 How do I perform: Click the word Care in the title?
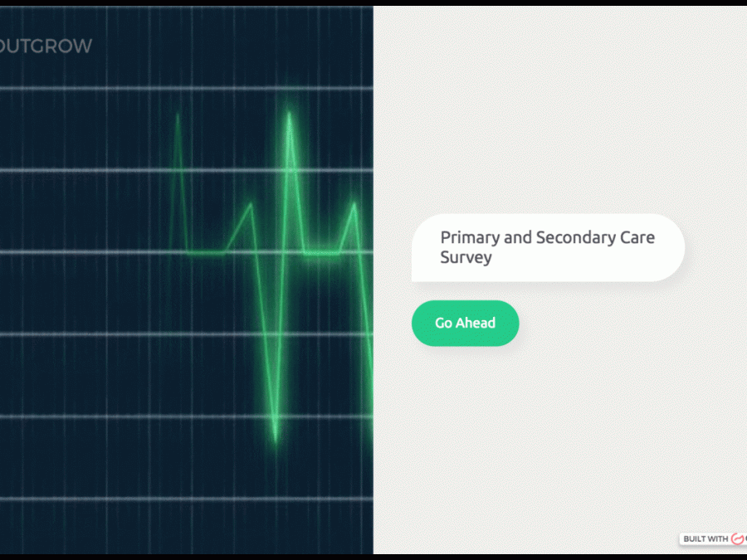(637, 238)
